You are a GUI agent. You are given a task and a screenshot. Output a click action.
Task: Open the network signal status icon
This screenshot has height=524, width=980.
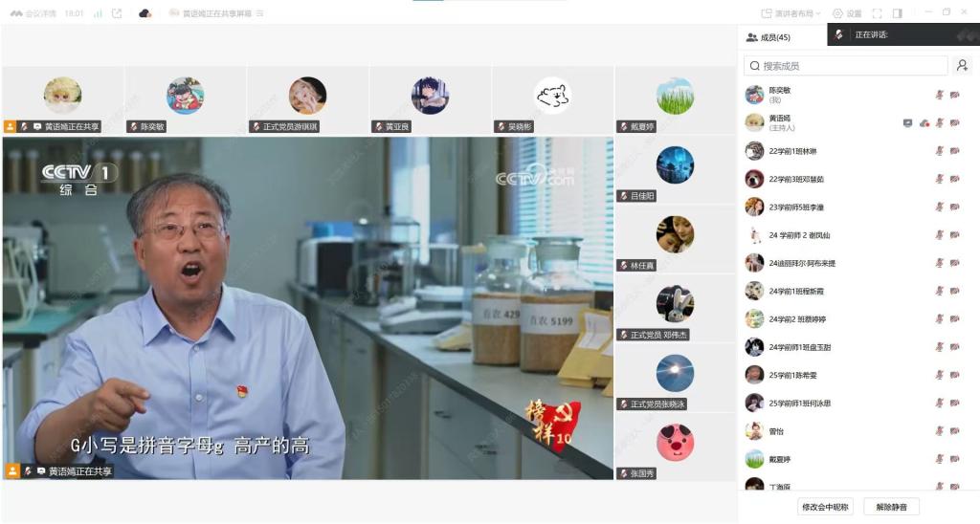pos(98,13)
